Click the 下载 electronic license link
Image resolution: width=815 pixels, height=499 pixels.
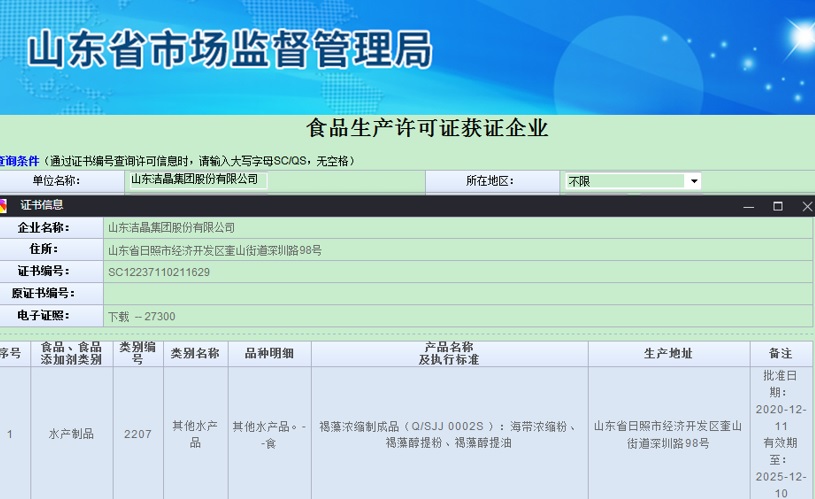[x=119, y=317]
